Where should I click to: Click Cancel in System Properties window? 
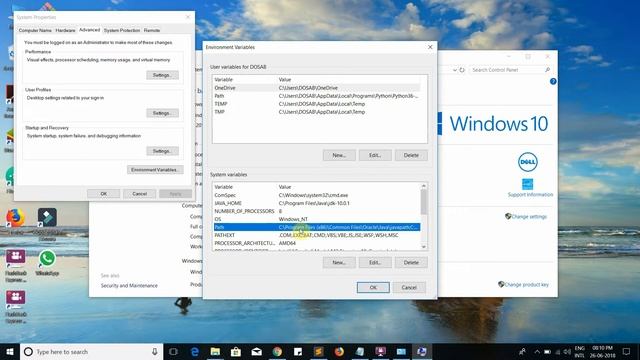pos(140,194)
